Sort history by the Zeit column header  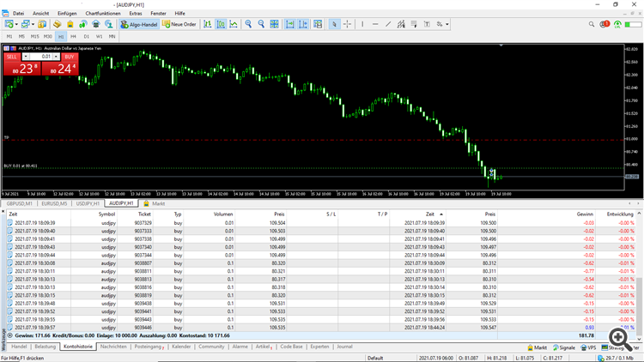(x=14, y=214)
